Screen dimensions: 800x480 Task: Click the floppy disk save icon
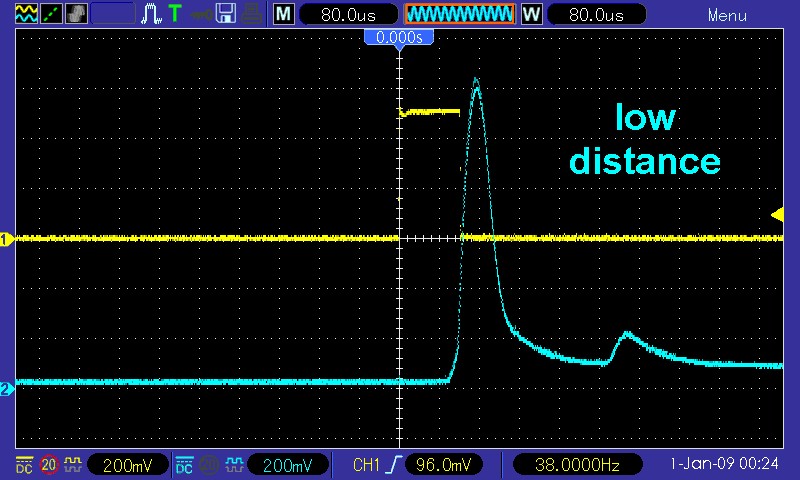[x=226, y=14]
